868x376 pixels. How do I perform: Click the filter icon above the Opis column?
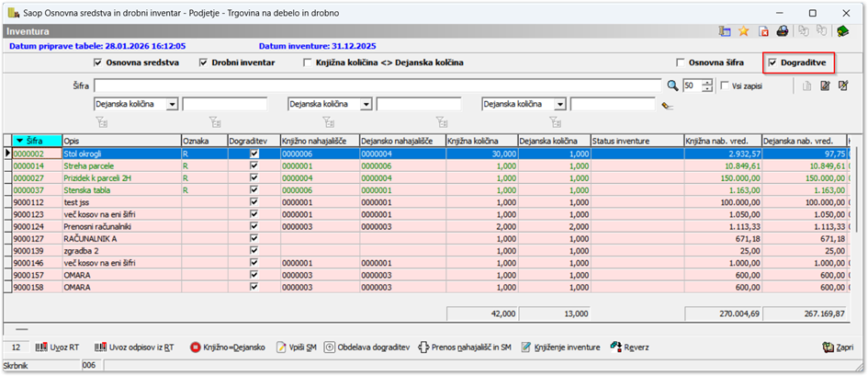click(101, 121)
